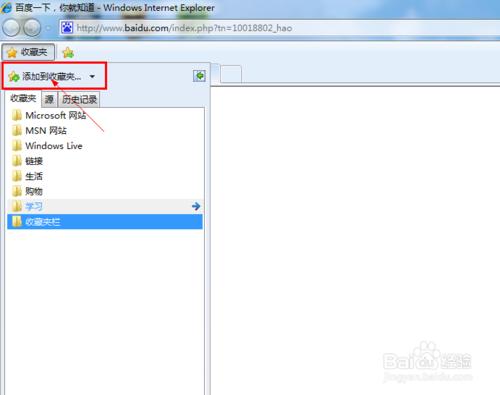
Task: Switch to the 历史记录 tab
Action: tap(79, 99)
